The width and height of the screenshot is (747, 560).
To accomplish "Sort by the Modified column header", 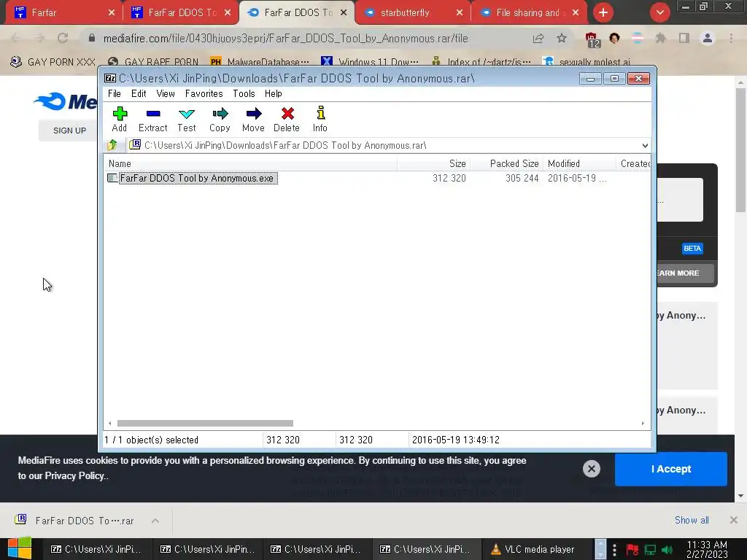I will [x=579, y=164].
